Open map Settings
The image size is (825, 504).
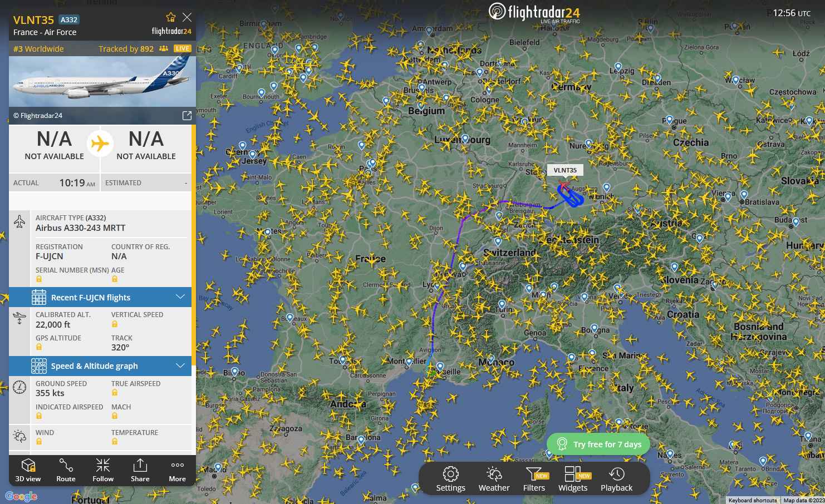point(450,479)
